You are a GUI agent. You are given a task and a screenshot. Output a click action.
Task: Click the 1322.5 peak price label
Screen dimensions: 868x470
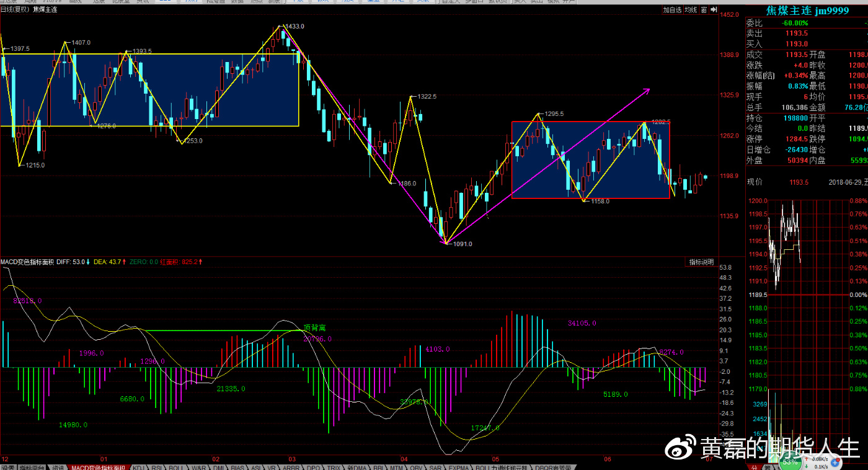click(427, 97)
